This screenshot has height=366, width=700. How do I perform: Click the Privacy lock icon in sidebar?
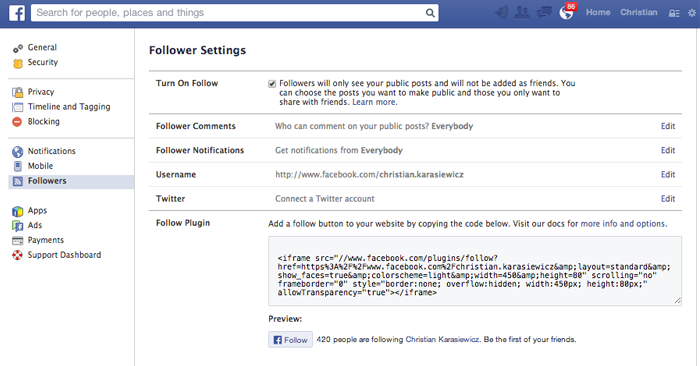(17, 92)
